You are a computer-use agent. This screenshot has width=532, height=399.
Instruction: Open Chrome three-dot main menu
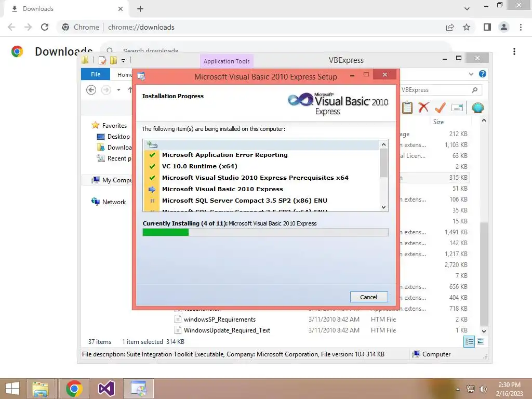pyautogui.click(x=521, y=27)
